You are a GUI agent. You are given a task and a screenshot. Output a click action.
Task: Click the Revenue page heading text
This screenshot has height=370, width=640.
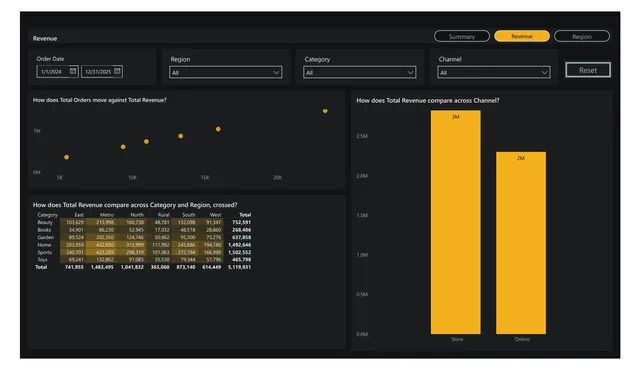coord(45,38)
